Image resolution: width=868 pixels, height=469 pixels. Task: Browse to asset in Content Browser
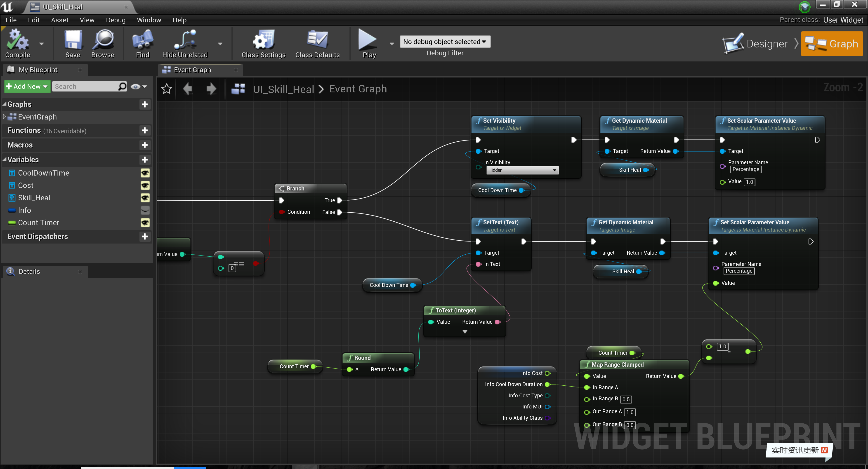(x=103, y=43)
